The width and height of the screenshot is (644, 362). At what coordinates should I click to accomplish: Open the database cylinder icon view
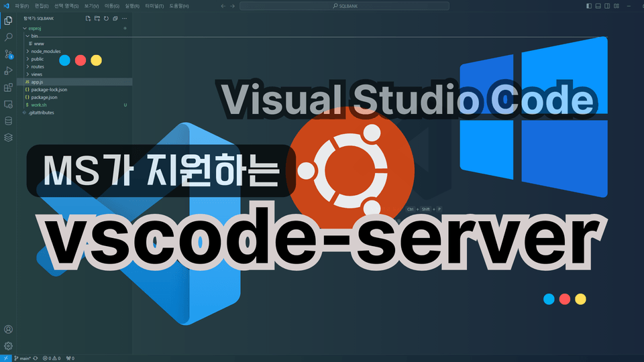coord(8,121)
